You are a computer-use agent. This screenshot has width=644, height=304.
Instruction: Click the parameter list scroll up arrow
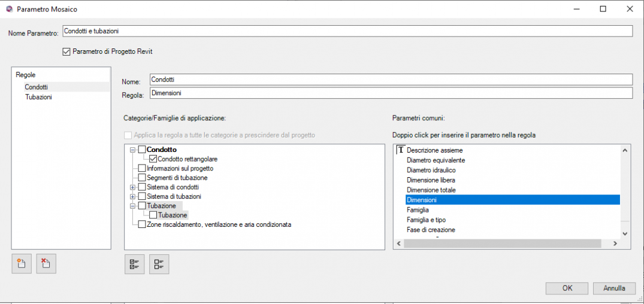625,150
